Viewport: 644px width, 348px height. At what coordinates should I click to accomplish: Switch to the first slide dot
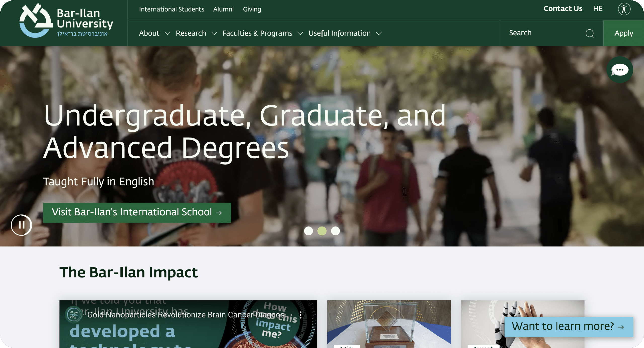coord(308,231)
